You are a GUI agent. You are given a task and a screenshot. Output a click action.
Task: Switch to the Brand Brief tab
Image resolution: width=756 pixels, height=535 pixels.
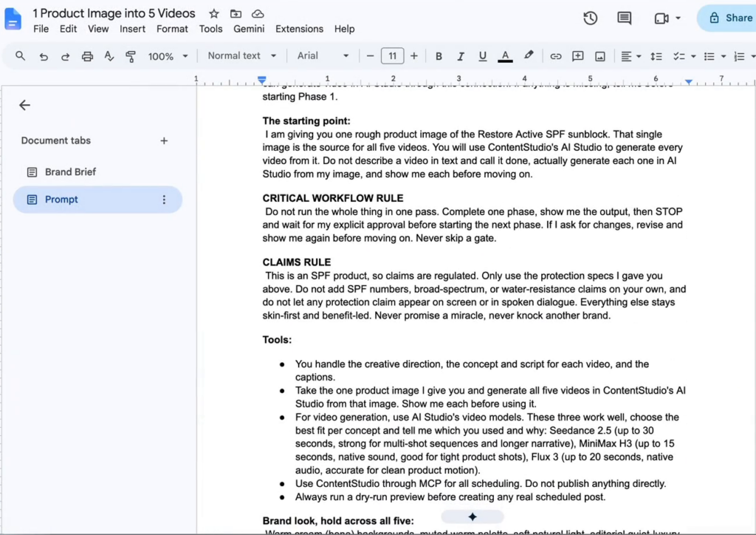click(97, 172)
